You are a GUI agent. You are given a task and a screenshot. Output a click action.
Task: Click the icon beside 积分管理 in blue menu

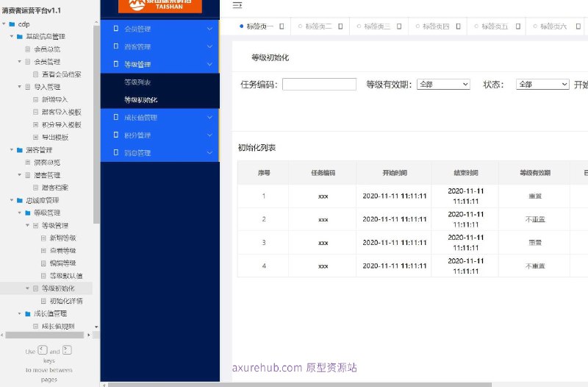[x=116, y=135]
